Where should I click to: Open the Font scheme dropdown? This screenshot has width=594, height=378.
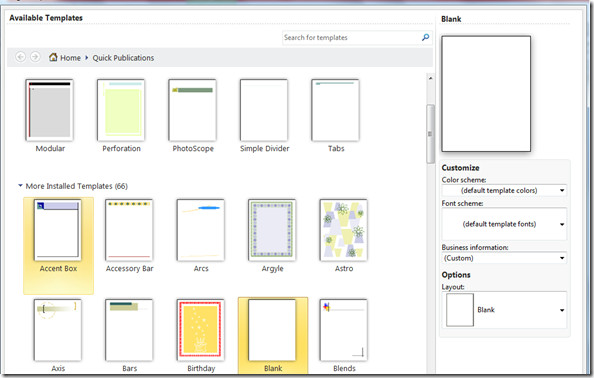pyautogui.click(x=504, y=224)
